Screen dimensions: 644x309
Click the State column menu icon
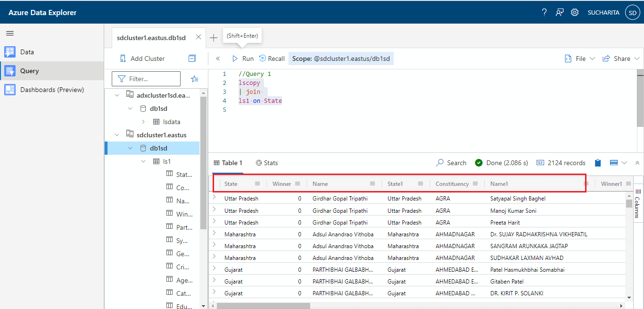coord(257,184)
